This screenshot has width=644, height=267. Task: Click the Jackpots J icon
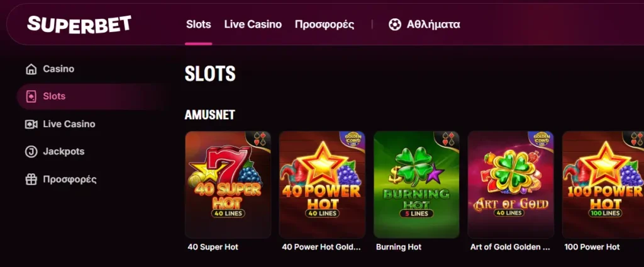[x=31, y=151]
